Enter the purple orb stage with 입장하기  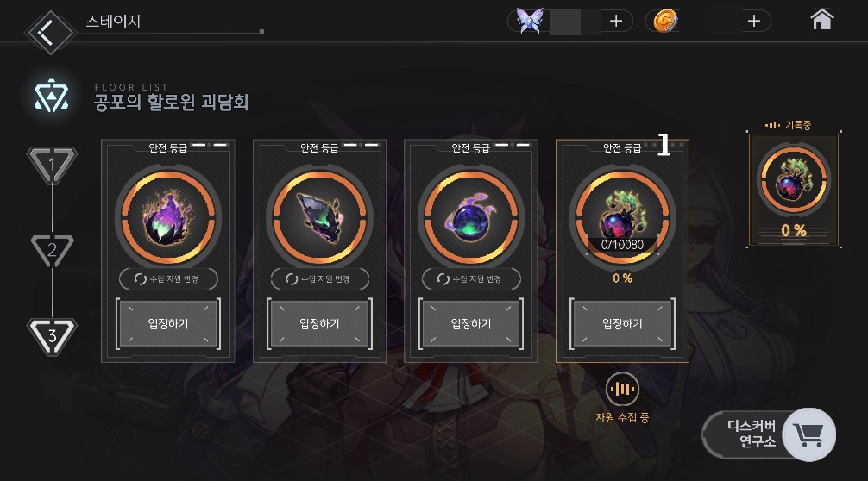pos(471,324)
